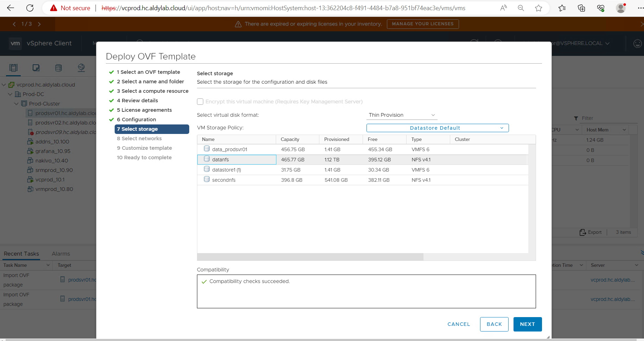The width and height of the screenshot is (644, 341).
Task: Open the Hosts and Clusters inventory icon
Action: click(13, 68)
